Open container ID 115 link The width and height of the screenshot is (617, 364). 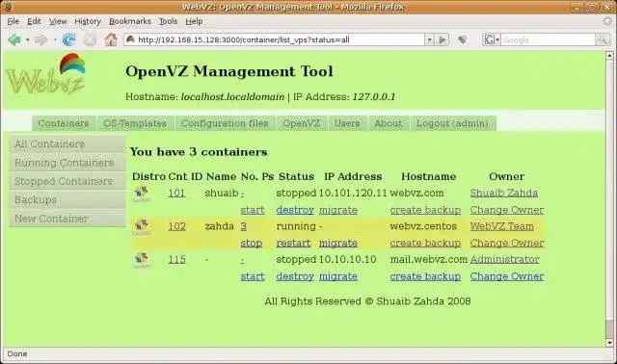[177, 259]
